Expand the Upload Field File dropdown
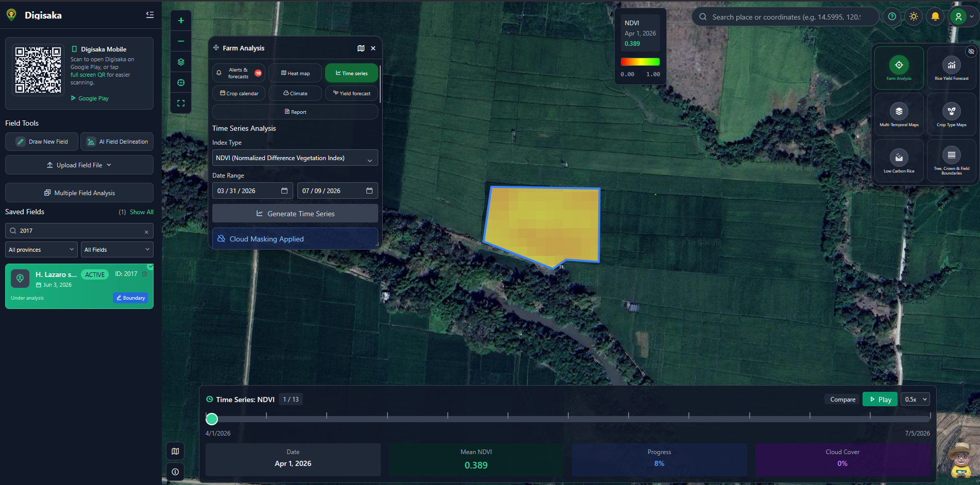The image size is (980, 485). click(79, 165)
